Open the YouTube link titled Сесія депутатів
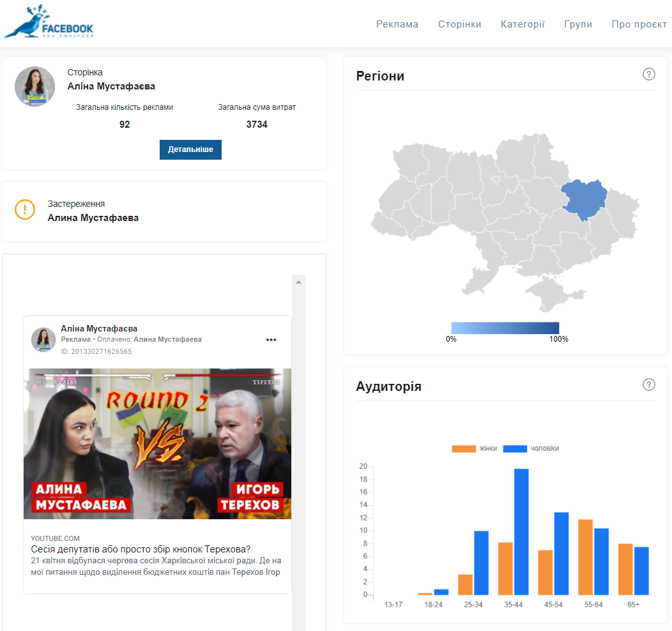Screen dimensions: 672x631 pos(141,549)
